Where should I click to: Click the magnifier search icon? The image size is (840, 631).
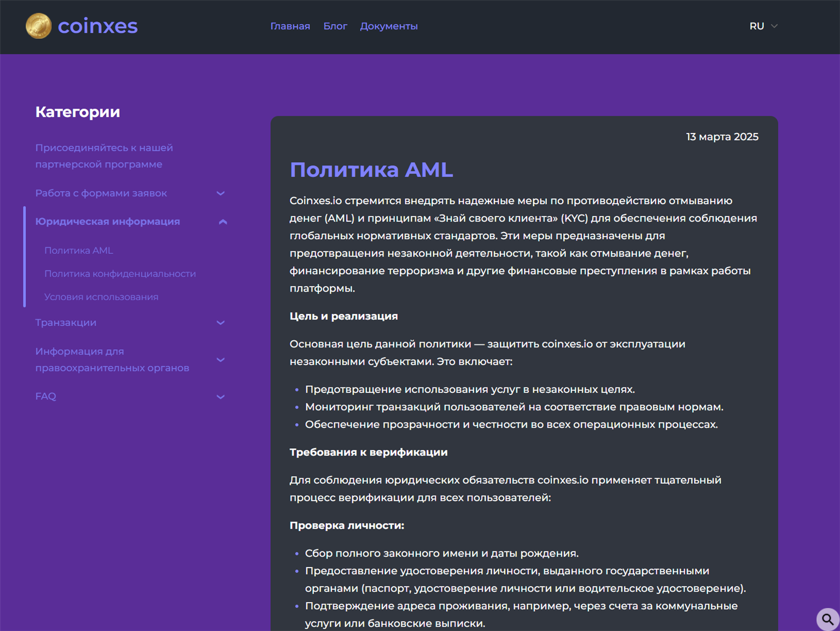[x=828, y=620]
